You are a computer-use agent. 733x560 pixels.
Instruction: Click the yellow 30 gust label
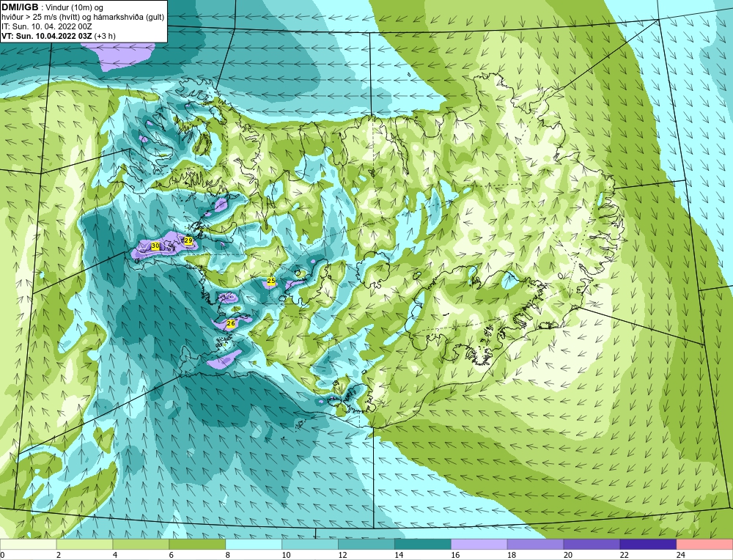coord(155,246)
